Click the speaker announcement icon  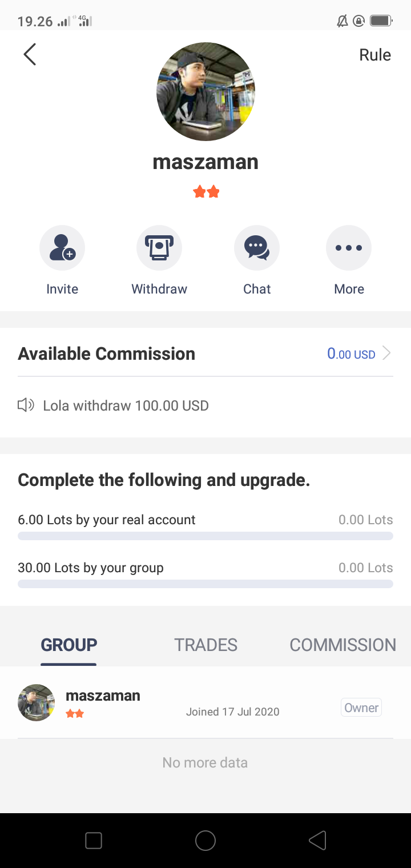[26, 405]
